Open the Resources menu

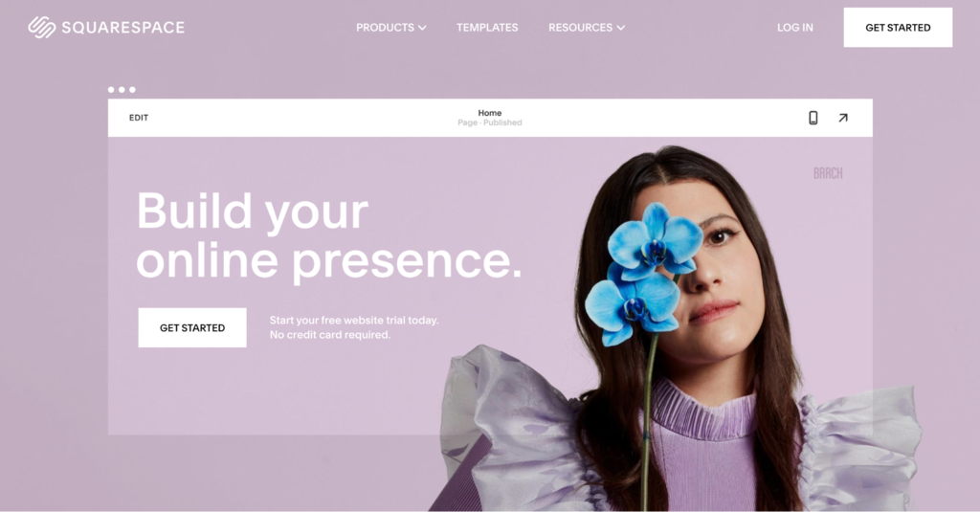587,28
